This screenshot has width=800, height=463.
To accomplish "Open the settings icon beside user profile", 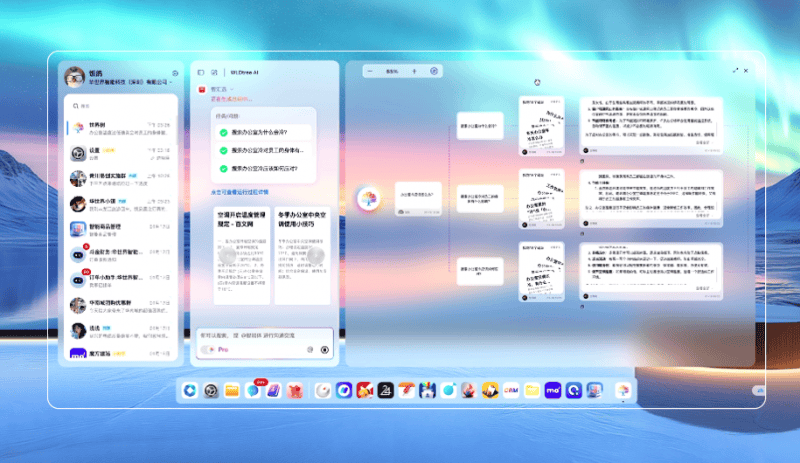I will coord(175,73).
